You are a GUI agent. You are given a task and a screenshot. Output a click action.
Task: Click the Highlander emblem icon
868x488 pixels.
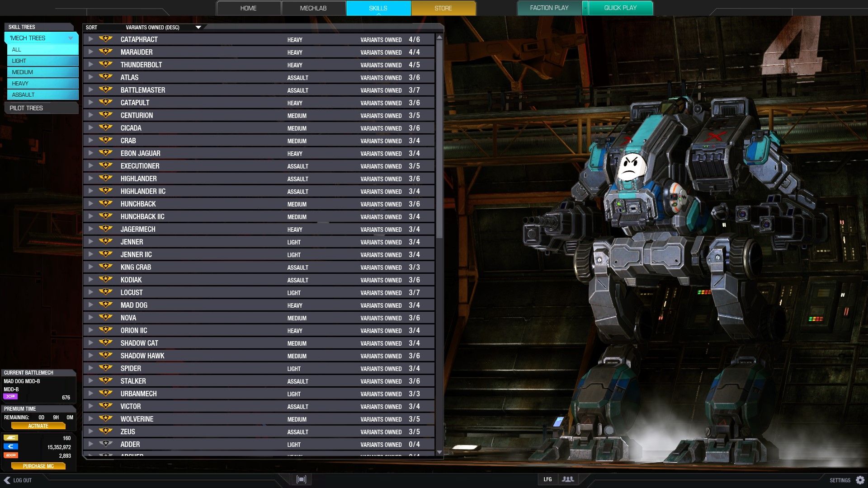pos(105,178)
